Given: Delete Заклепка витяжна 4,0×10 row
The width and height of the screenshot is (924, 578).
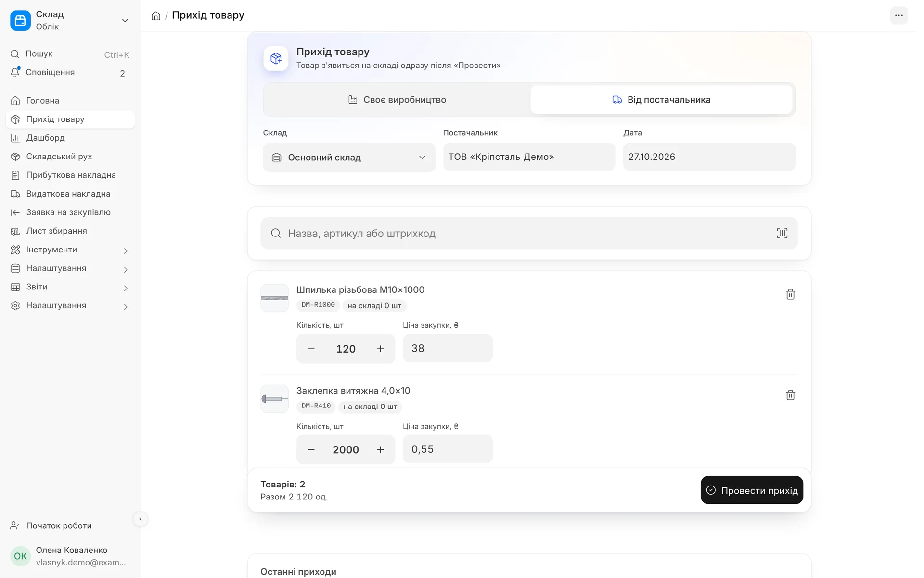Looking at the screenshot, I should point(790,395).
